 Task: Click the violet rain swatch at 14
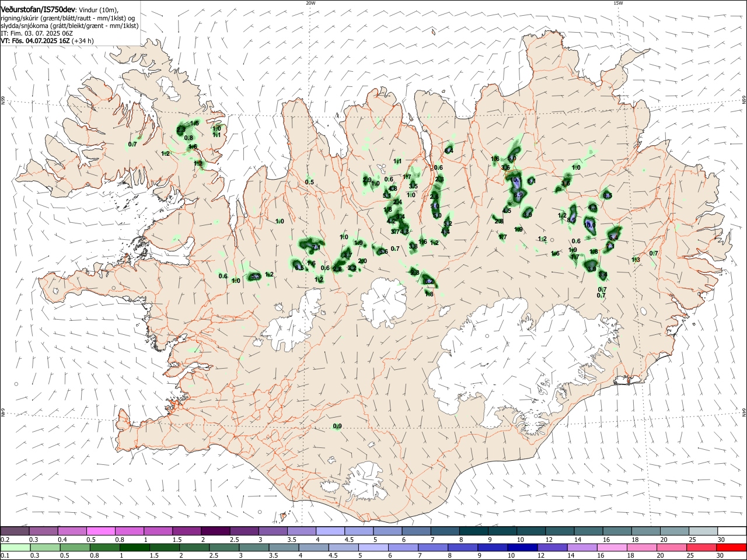[x=582, y=547]
